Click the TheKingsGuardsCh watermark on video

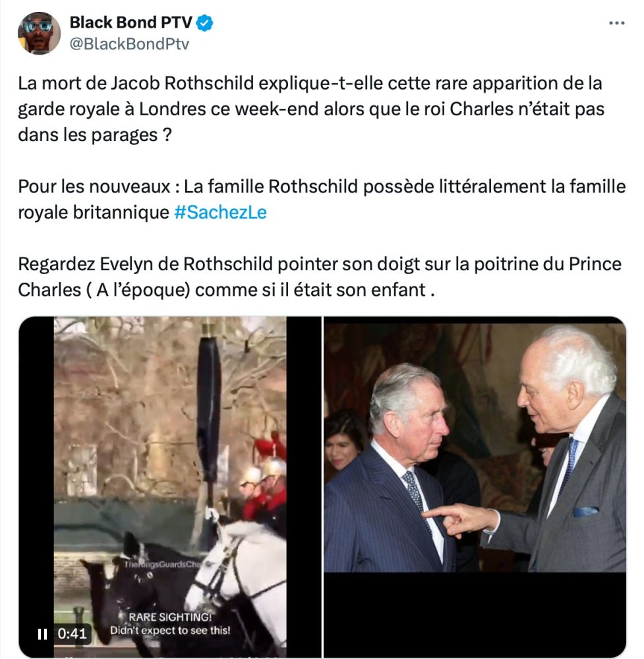[x=163, y=564]
